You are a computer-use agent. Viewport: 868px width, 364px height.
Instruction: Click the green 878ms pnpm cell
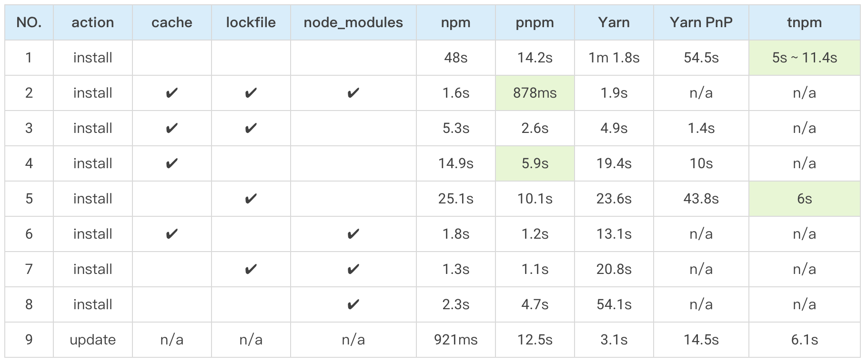tap(535, 93)
